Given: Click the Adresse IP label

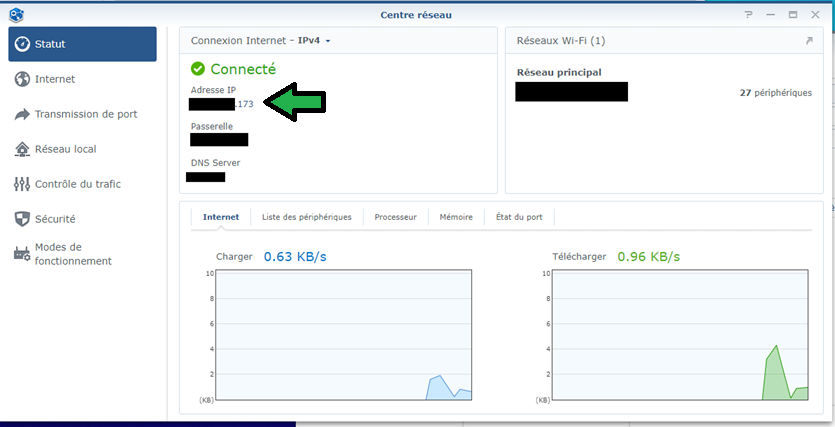Looking at the screenshot, I should tap(214, 90).
